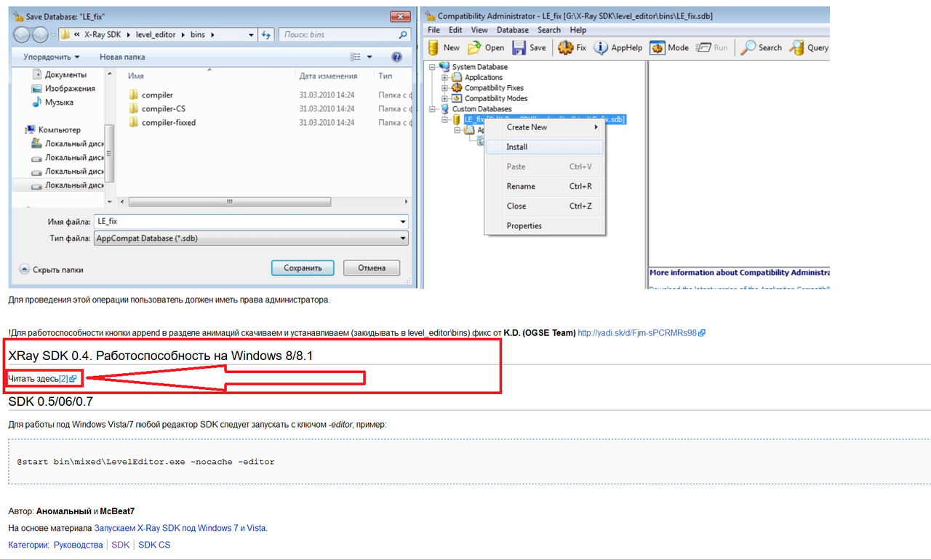Viewport: 931px width, 560px height.
Task: Open the Database menu
Action: pyautogui.click(x=513, y=30)
